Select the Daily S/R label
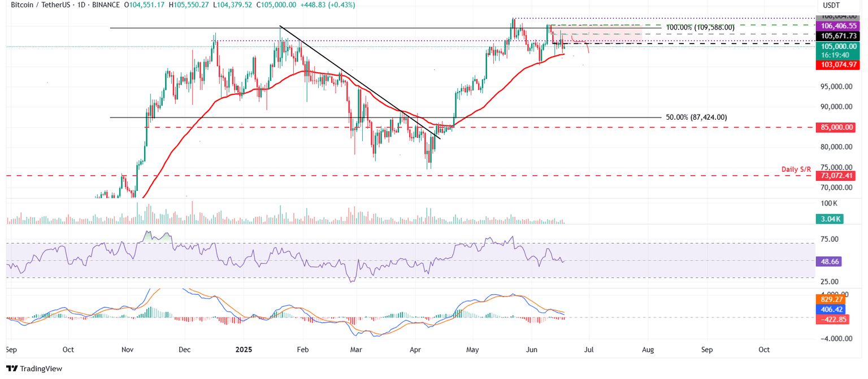This screenshot has height=379, width=868. point(796,169)
